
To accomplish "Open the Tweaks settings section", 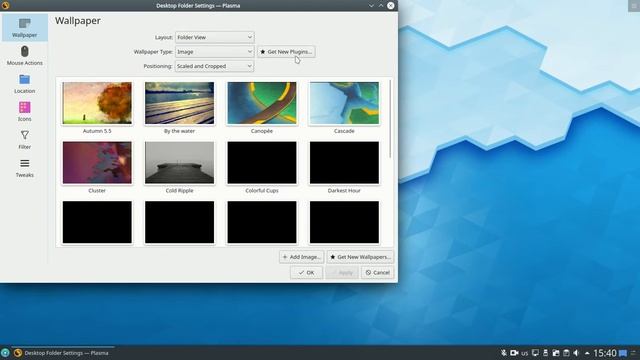I will point(24,168).
